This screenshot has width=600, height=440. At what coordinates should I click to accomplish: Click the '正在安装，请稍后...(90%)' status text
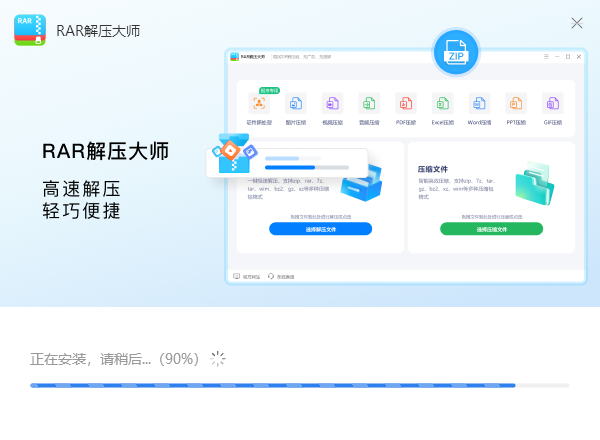tap(115, 359)
